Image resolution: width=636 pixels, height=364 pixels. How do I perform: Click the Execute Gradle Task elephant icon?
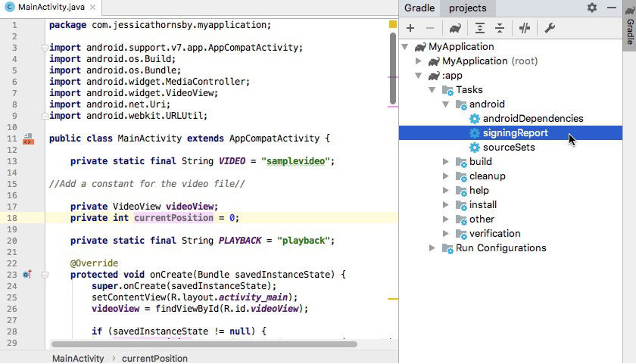[x=455, y=28]
